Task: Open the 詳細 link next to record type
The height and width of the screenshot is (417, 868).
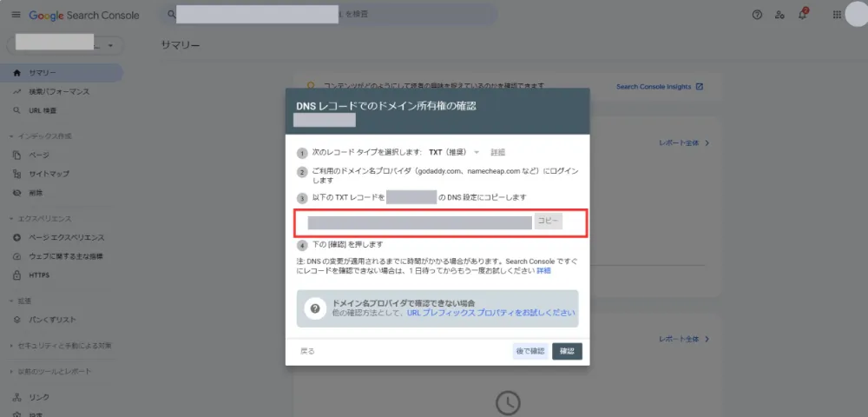Action: 497,152
